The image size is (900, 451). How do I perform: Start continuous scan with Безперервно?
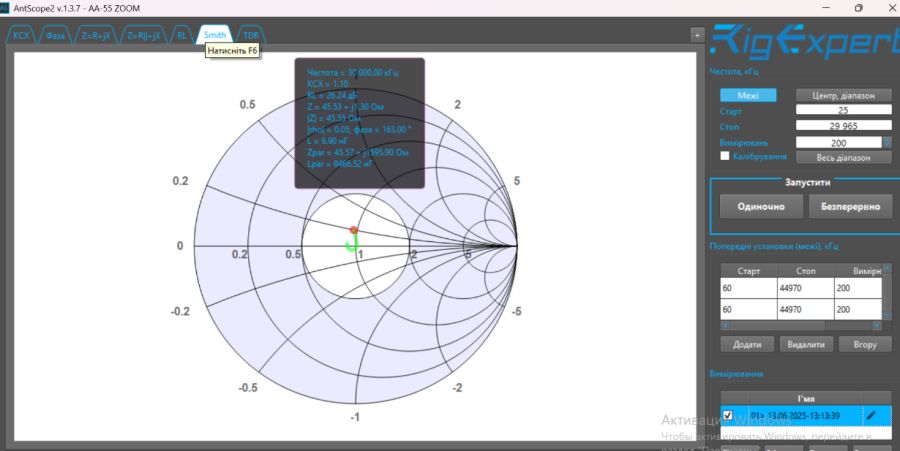pos(850,206)
